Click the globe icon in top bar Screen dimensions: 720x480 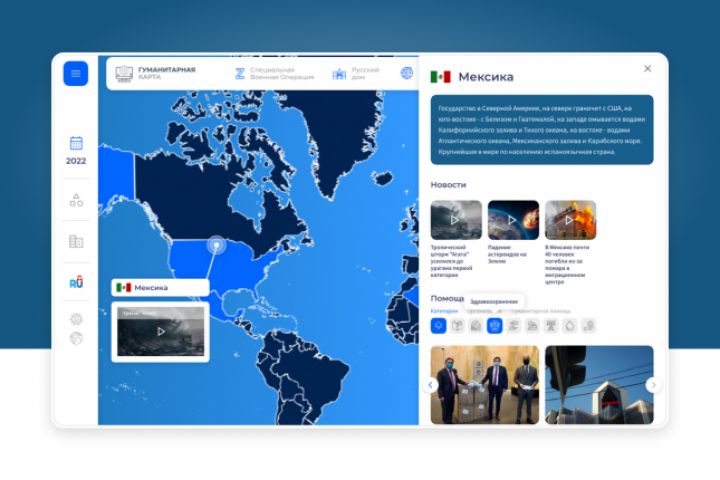(406, 73)
